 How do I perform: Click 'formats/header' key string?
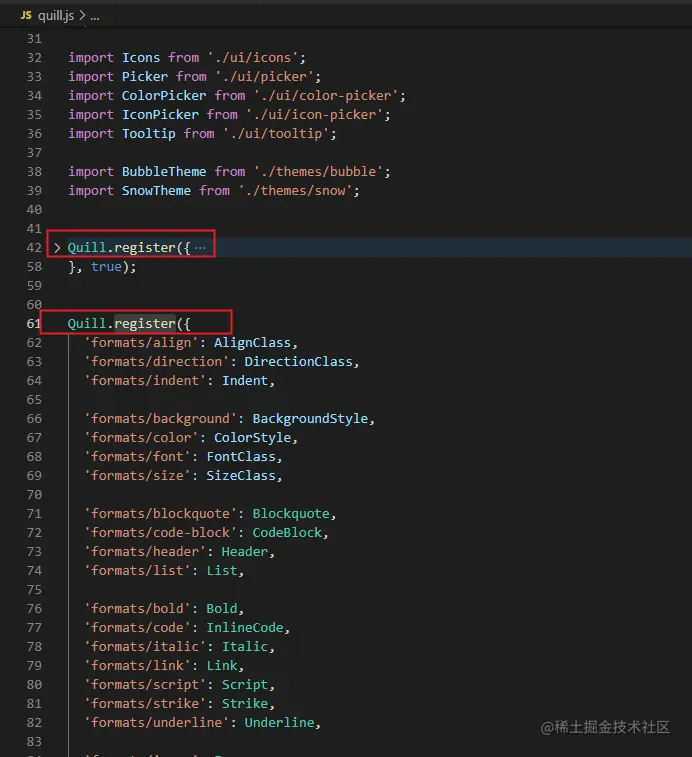[145, 551]
